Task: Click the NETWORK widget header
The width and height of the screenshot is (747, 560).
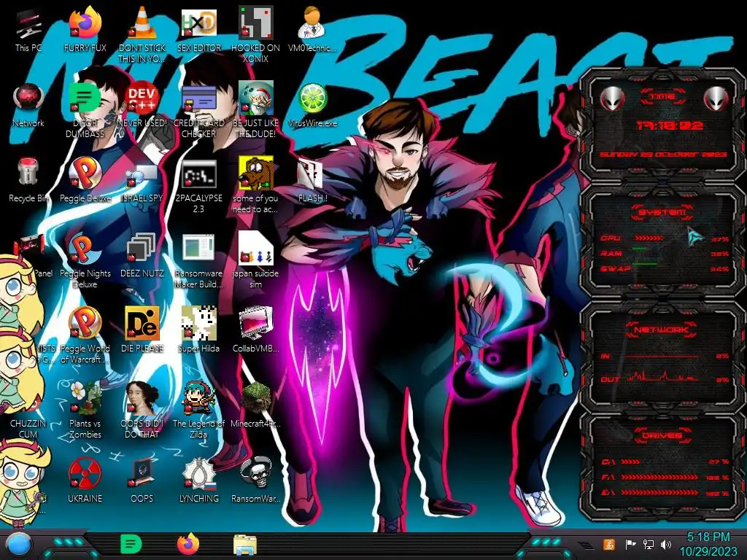Action: (661, 330)
